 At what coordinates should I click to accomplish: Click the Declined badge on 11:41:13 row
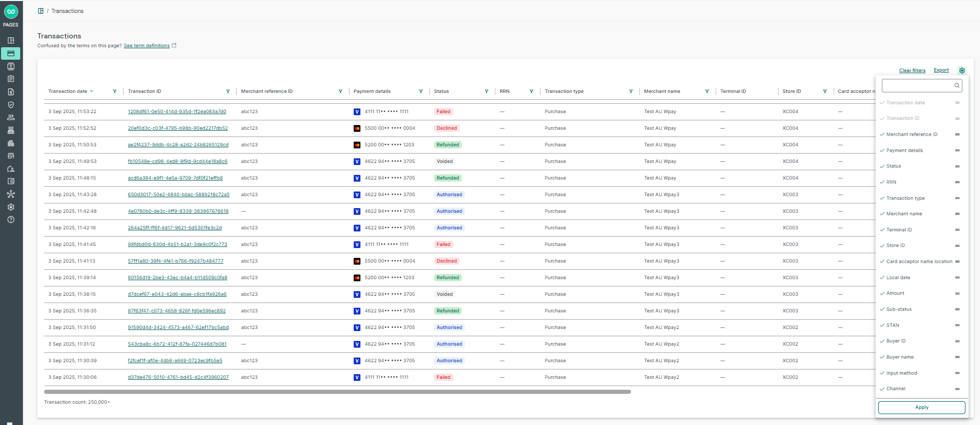[x=447, y=261]
